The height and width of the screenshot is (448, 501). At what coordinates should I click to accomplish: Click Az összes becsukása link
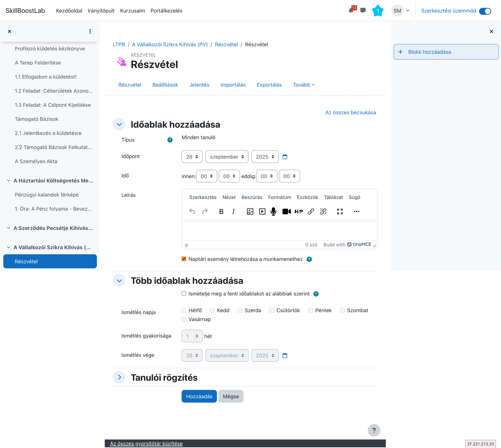pyautogui.click(x=351, y=112)
